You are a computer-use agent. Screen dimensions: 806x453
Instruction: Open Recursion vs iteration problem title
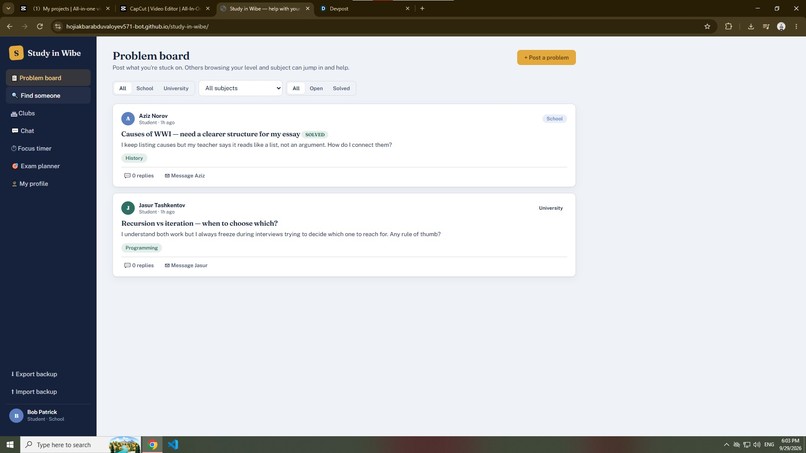click(199, 224)
